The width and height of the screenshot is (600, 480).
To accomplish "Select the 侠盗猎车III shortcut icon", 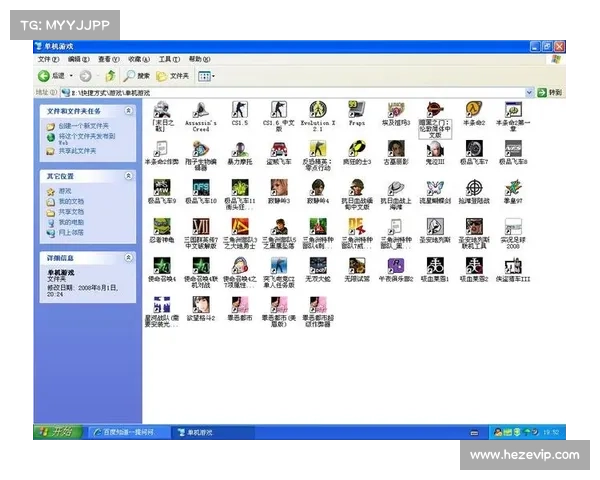I will pyautogui.click(x=513, y=266).
